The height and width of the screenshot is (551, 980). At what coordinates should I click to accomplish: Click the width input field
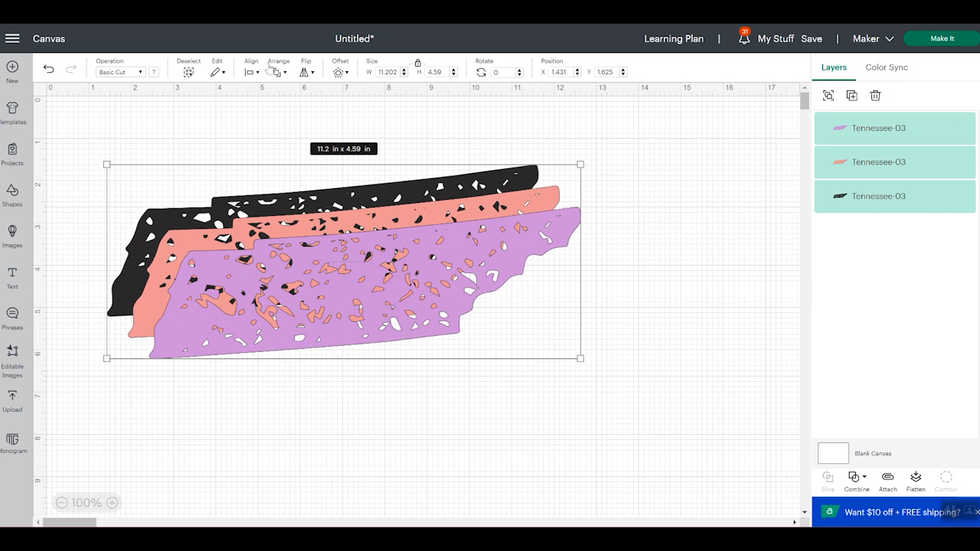pyautogui.click(x=387, y=72)
